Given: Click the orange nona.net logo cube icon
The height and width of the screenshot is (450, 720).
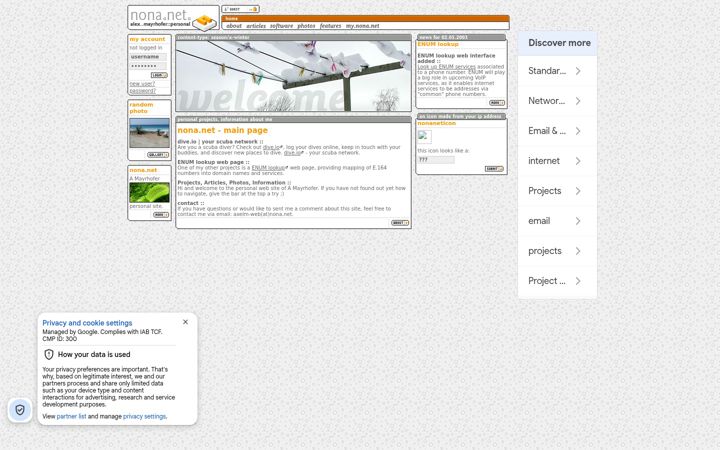Looking at the screenshot, I should pos(204,21).
